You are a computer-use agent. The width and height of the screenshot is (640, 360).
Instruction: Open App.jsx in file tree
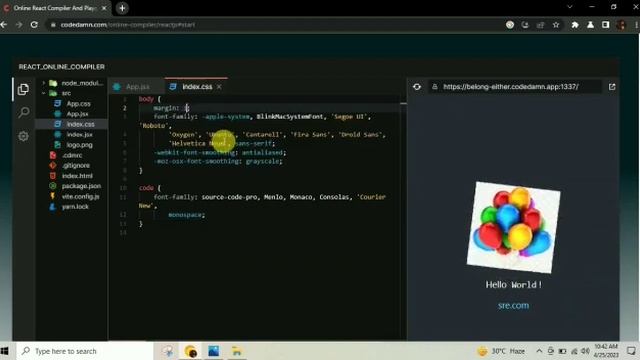pyautogui.click(x=77, y=114)
